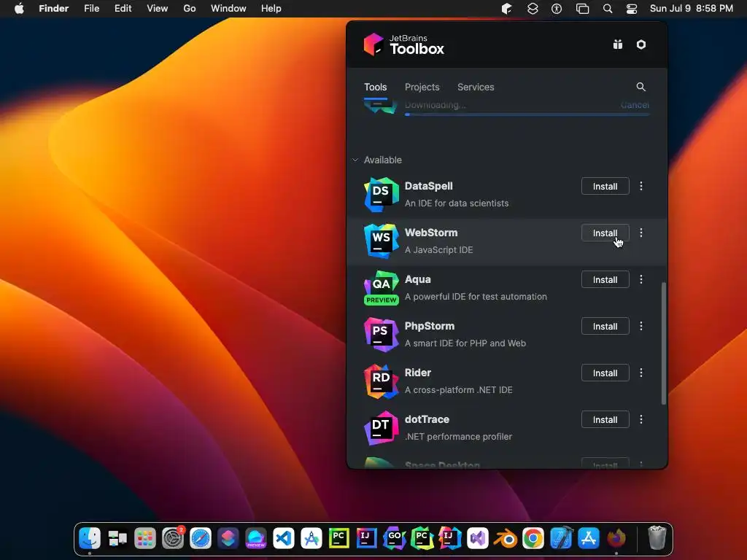Install dotTrace
Image resolution: width=747 pixels, height=560 pixels.
605,419
